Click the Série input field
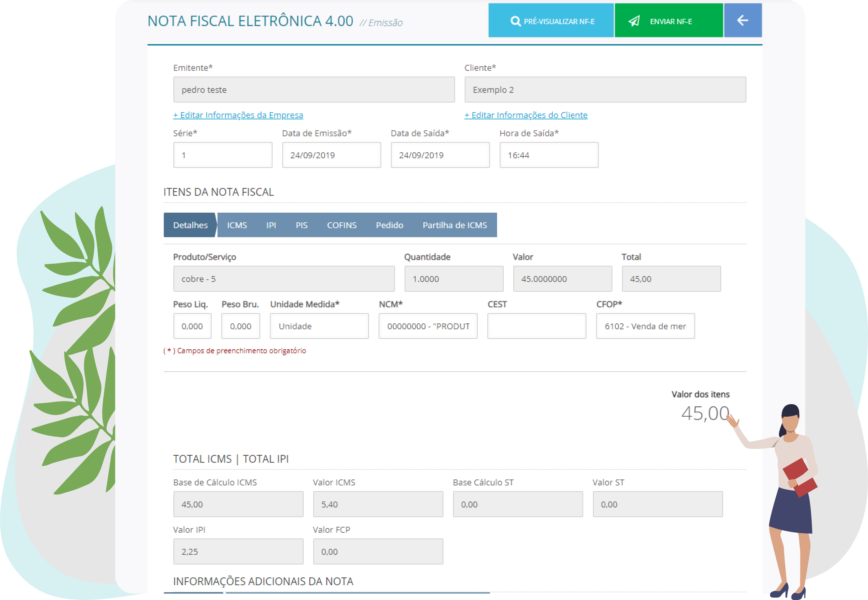This screenshot has height=600, width=868. [223, 155]
